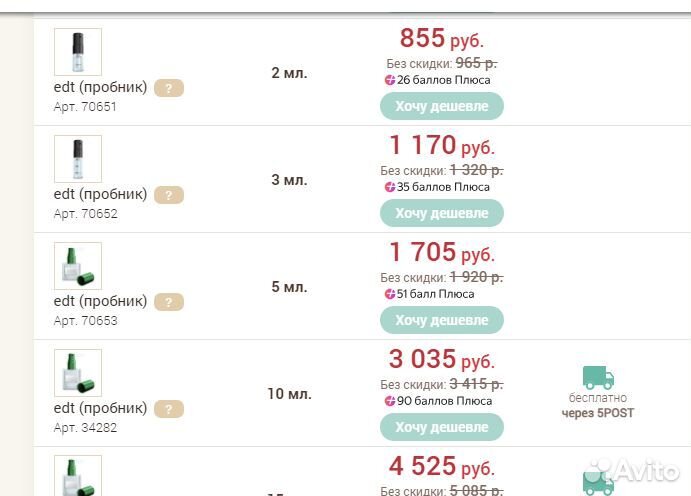Open the 10 мл green cap bottle thumbnail

[x=78, y=373]
